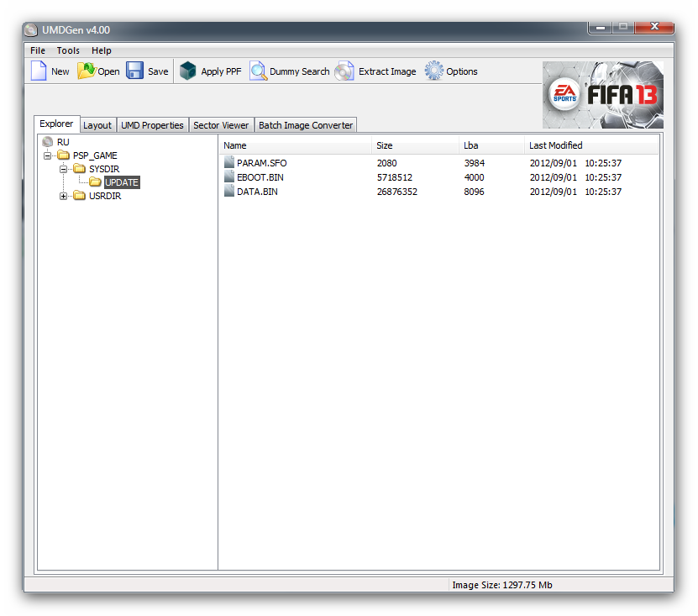Screen dimensions: 698x616
Task: Click the PARAM.SFO file icon
Action: tap(229, 162)
